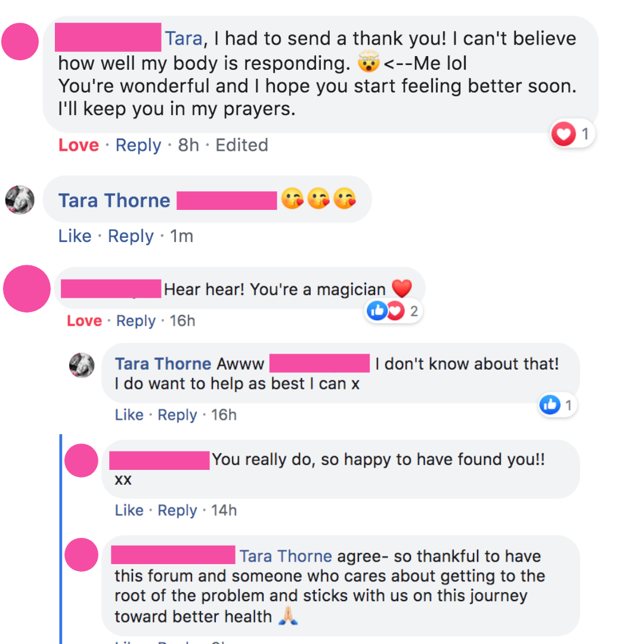Like Tara Thorne's 1m kiss-emoji comment

(75, 236)
